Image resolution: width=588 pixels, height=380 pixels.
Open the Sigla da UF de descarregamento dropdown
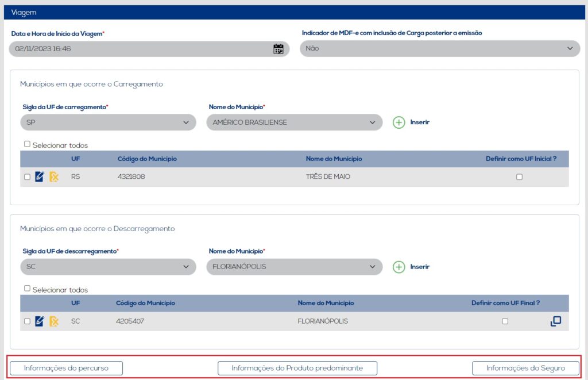point(107,267)
